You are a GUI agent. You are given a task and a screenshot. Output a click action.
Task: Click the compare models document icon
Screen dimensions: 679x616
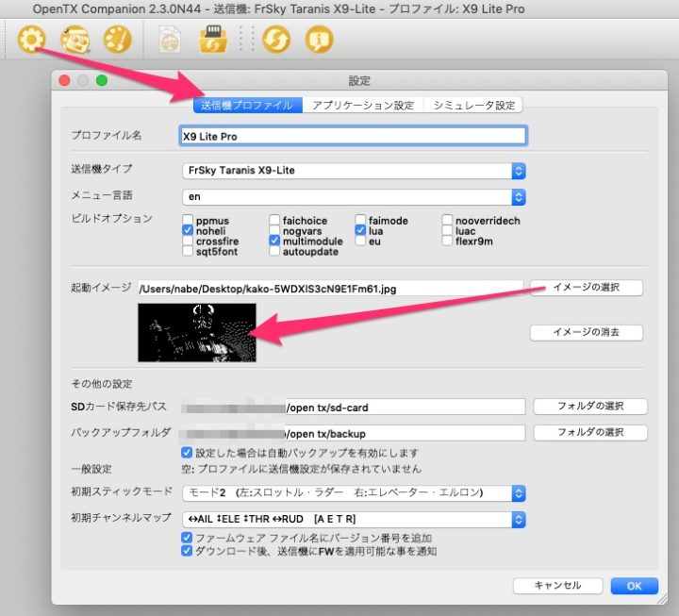click(170, 40)
